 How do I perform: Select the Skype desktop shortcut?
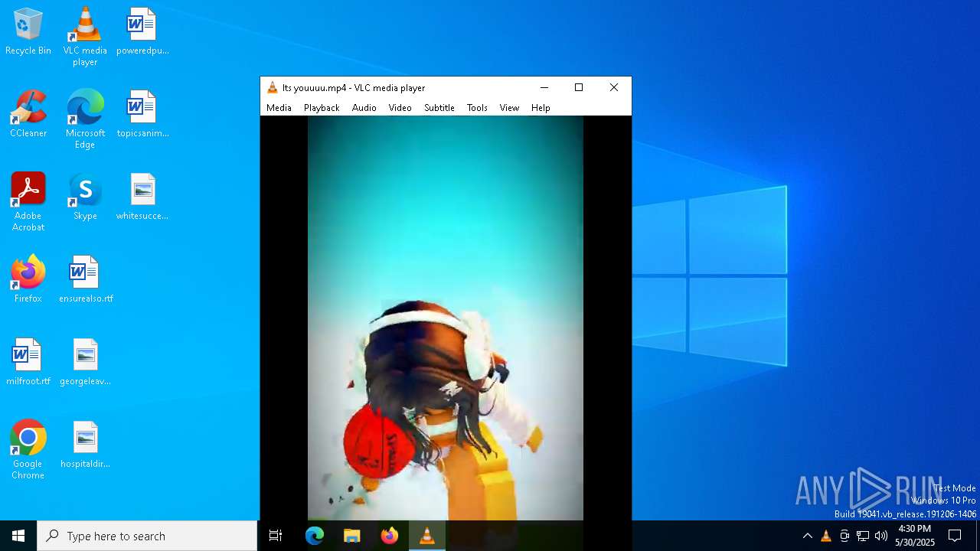[x=85, y=197]
